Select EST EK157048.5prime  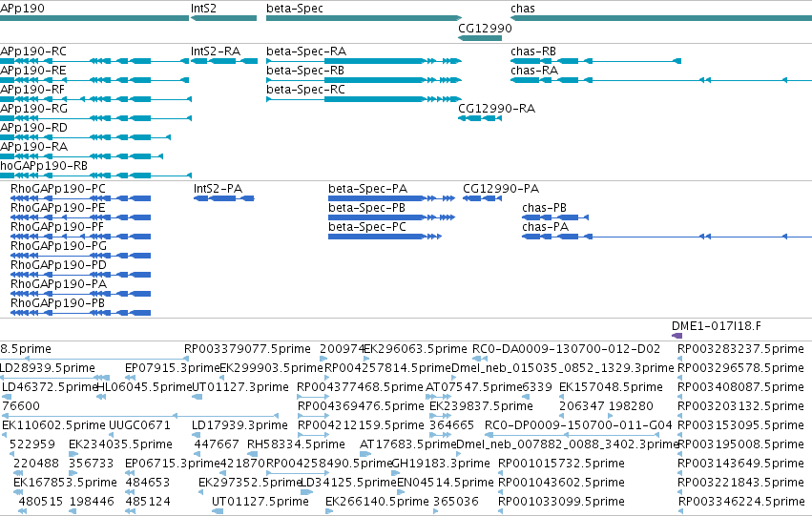[x=611, y=387]
